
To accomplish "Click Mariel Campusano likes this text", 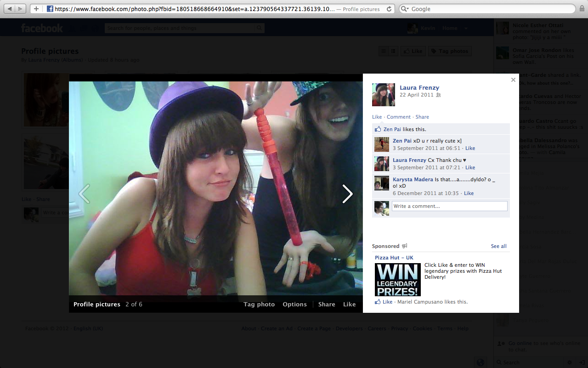I will click(x=433, y=302).
